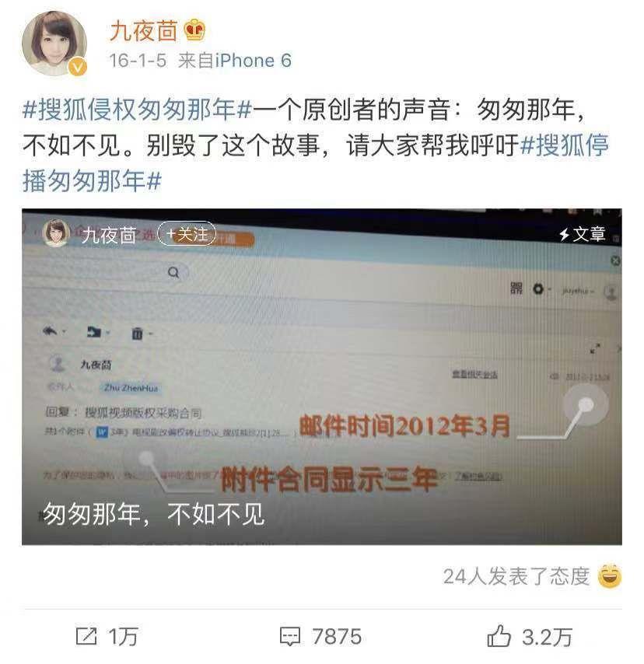Open 九夜茴 profile avatar at top
This screenshot has width=644, height=664.
coord(54,44)
